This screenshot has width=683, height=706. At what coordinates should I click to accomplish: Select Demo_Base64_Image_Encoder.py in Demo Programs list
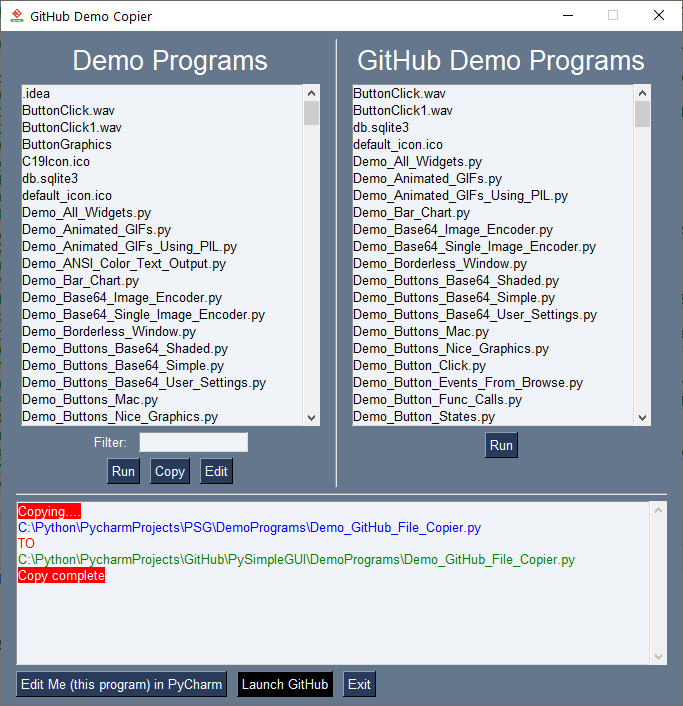163,298
